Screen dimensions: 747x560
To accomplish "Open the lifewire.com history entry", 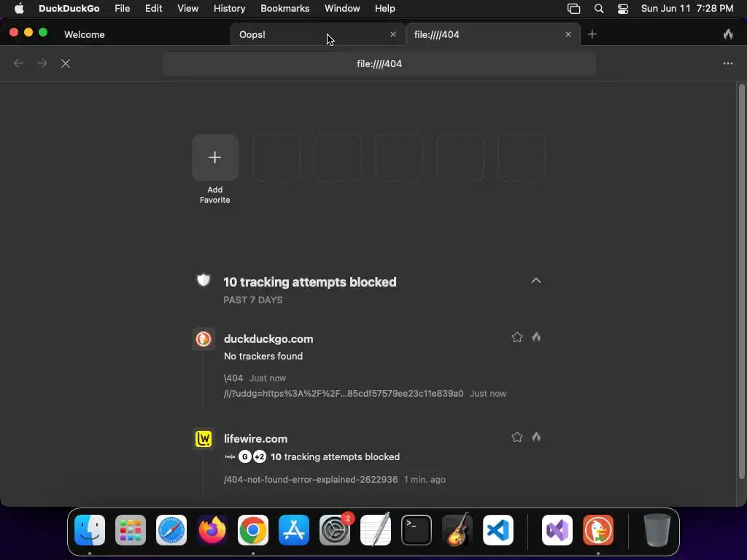I will click(256, 438).
